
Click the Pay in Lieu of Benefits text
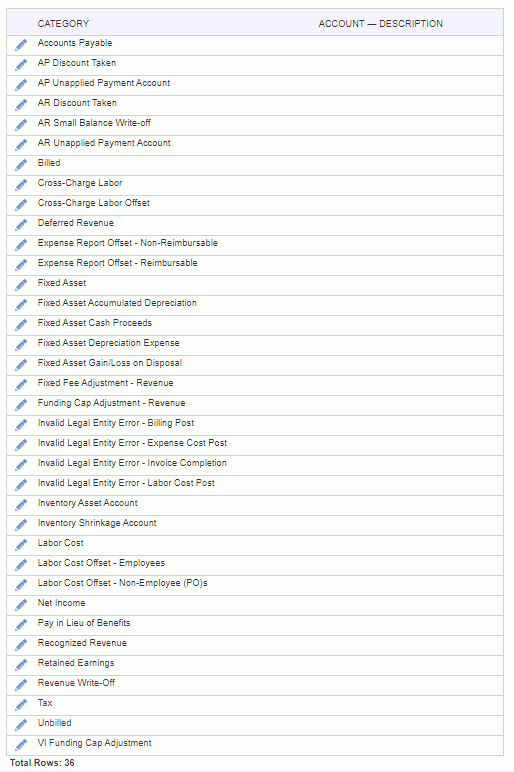pyautogui.click(x=84, y=623)
